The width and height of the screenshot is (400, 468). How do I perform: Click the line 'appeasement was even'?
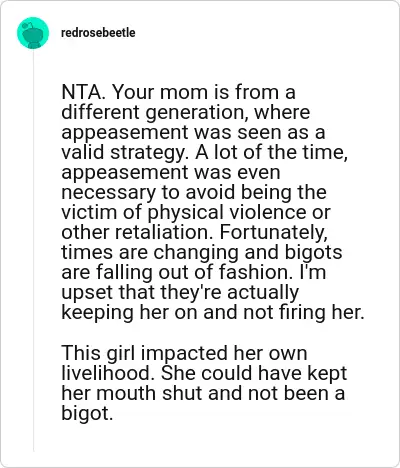point(171,172)
